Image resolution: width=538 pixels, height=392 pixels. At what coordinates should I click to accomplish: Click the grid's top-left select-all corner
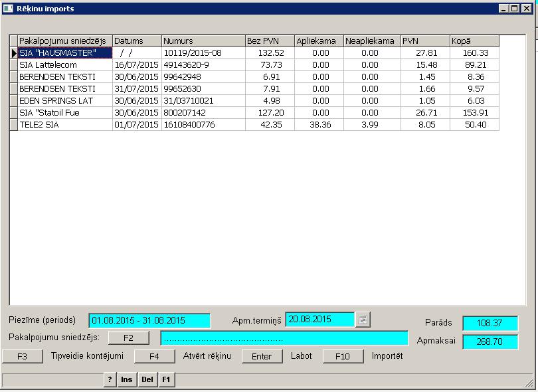point(14,41)
